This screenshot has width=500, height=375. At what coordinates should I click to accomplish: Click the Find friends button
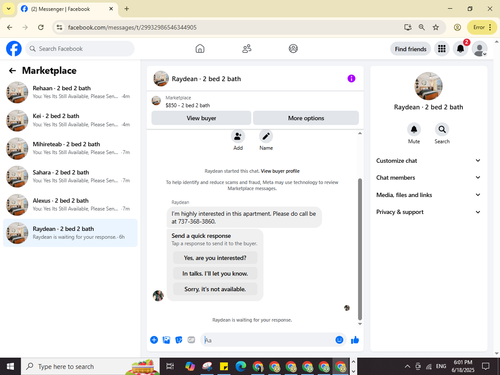tap(410, 49)
